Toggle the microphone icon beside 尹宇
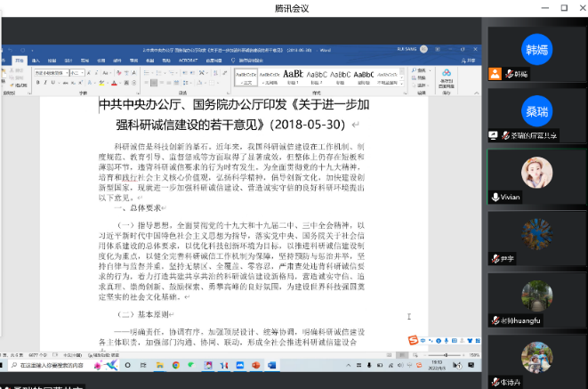Image resolution: width=588 pixels, height=389 pixels. coord(495,259)
